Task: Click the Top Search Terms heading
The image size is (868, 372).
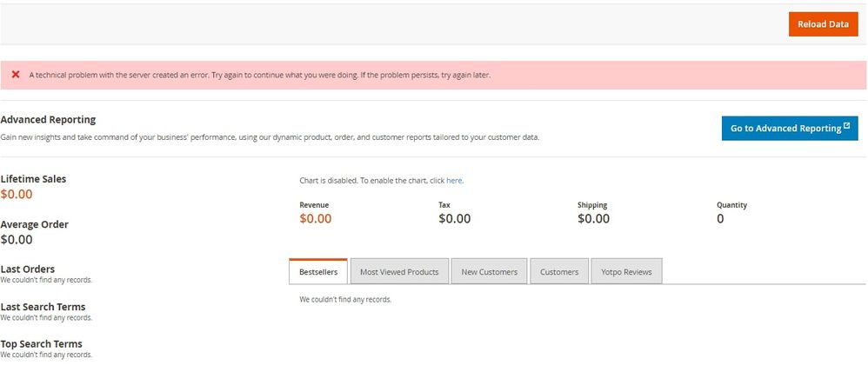Action: point(42,344)
